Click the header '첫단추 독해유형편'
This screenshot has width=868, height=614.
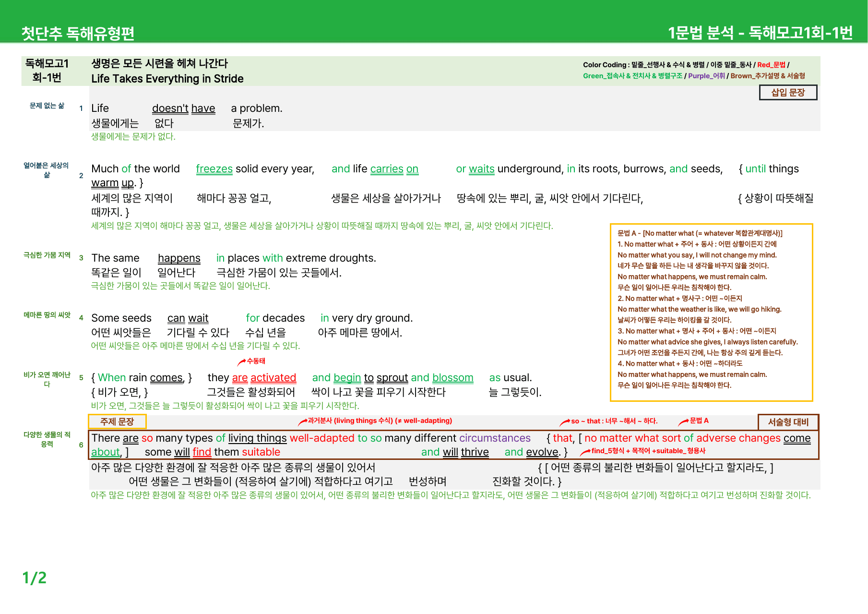(78, 33)
